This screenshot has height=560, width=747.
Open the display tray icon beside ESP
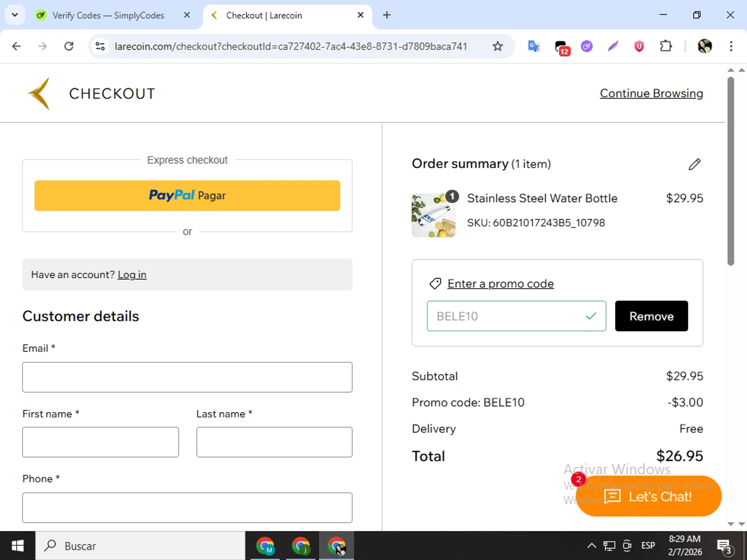click(x=627, y=546)
